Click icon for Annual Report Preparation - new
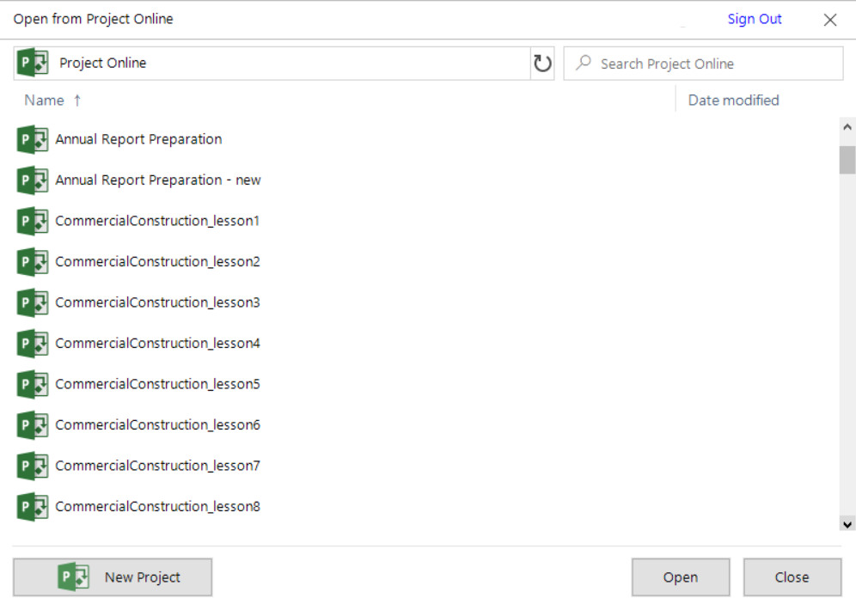 [x=32, y=180]
